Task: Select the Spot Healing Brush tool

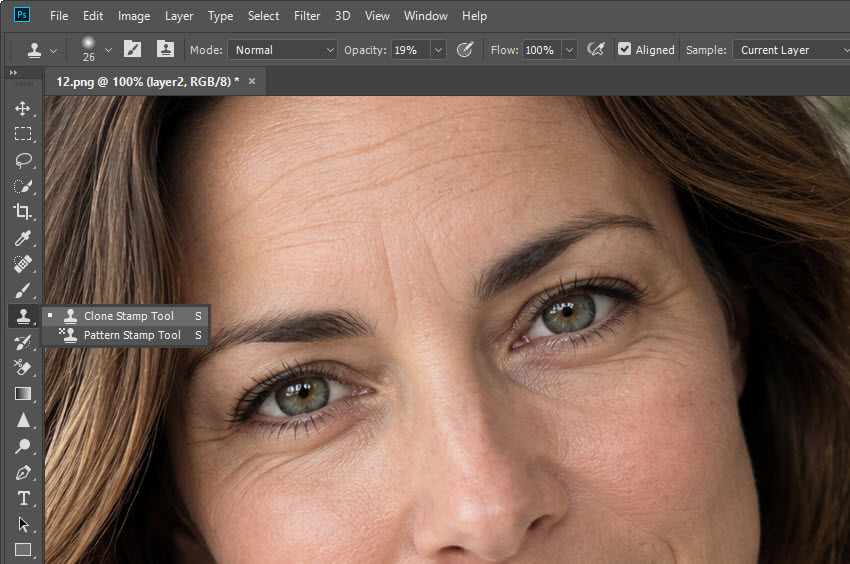Action: (x=22, y=264)
